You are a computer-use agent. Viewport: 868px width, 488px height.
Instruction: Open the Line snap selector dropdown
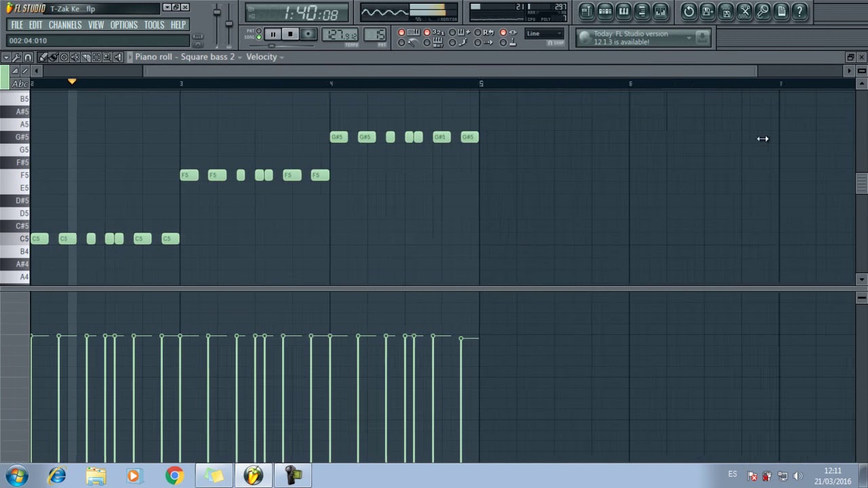pyautogui.click(x=544, y=33)
